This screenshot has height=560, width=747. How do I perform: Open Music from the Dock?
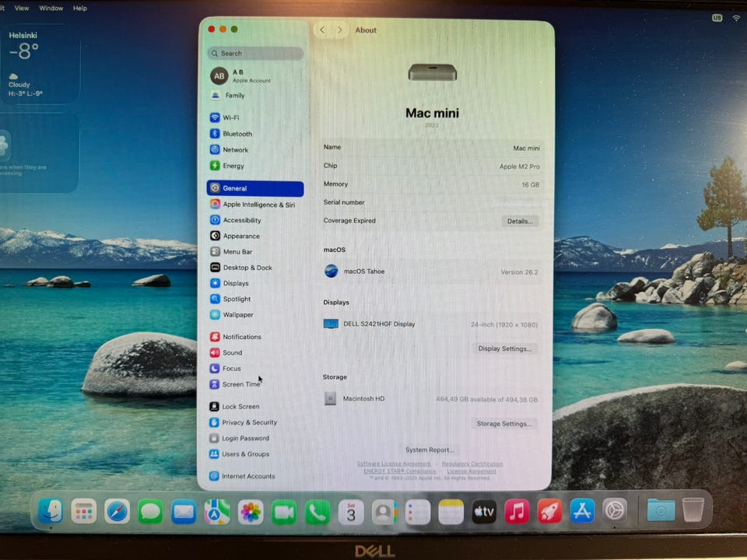[x=517, y=512]
